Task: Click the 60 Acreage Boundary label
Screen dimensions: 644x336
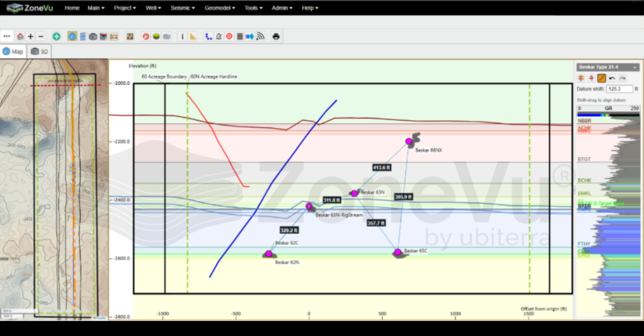Action: (x=164, y=77)
